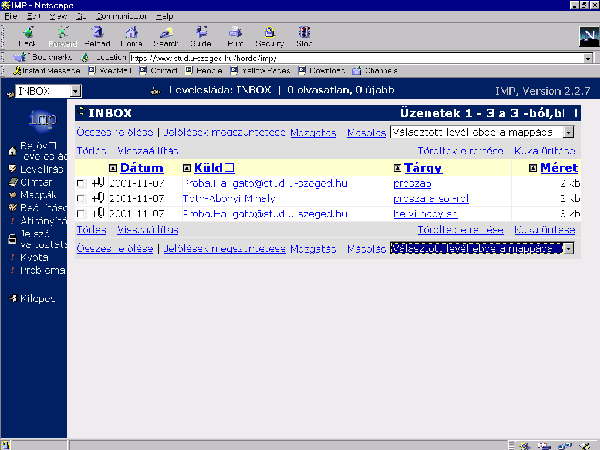Check the first message's checkbox
Screen dimensions: 600x450
pyautogui.click(x=81, y=184)
